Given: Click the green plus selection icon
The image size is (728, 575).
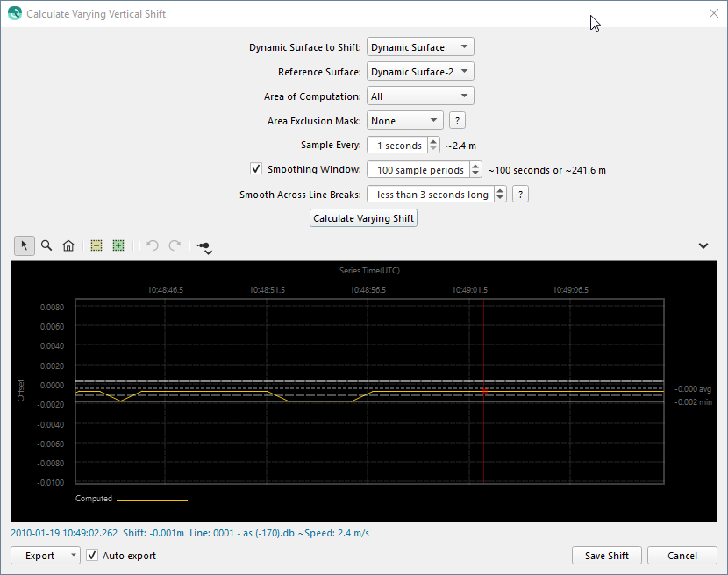Looking at the screenshot, I should click(118, 246).
